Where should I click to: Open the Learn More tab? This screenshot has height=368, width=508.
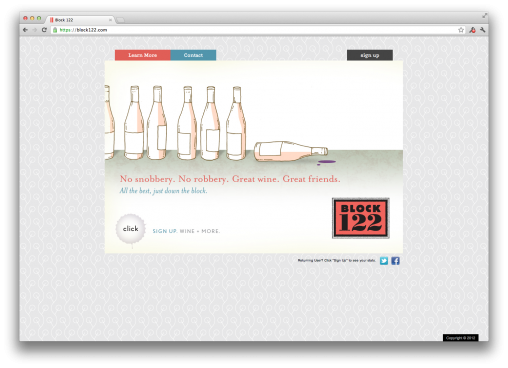click(x=143, y=55)
